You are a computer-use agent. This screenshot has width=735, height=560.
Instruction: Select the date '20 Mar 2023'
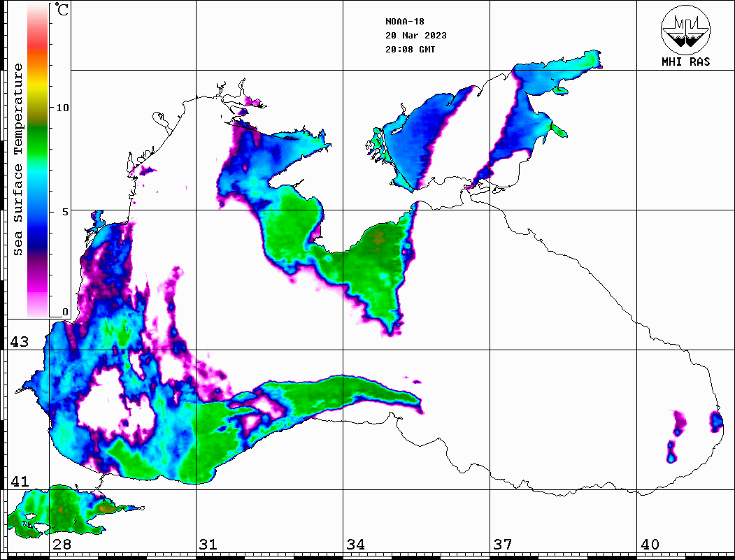pos(416,36)
